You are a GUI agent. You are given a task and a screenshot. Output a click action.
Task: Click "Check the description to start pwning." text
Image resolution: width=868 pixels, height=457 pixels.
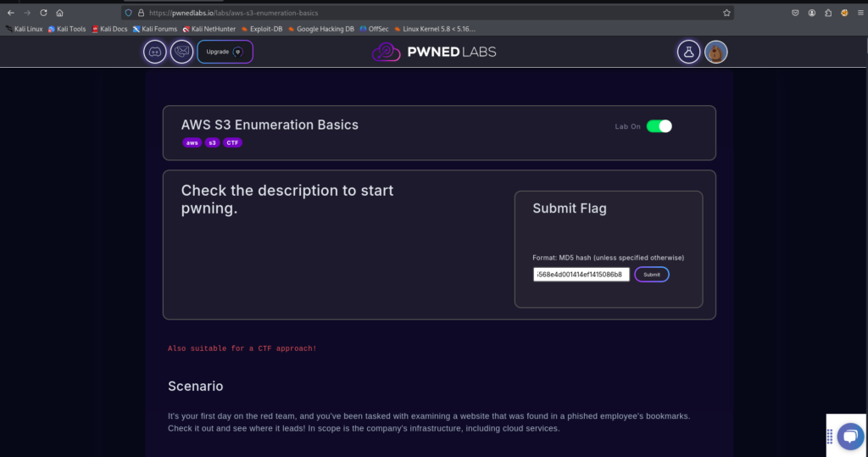click(x=287, y=199)
